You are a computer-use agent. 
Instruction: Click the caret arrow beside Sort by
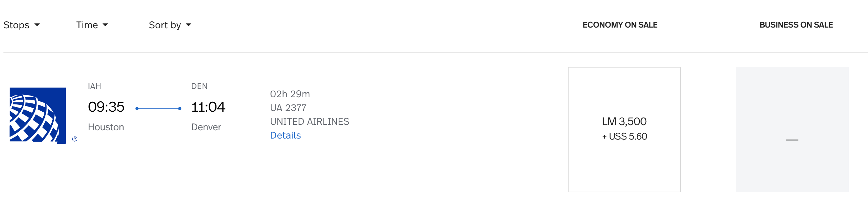pos(189,25)
